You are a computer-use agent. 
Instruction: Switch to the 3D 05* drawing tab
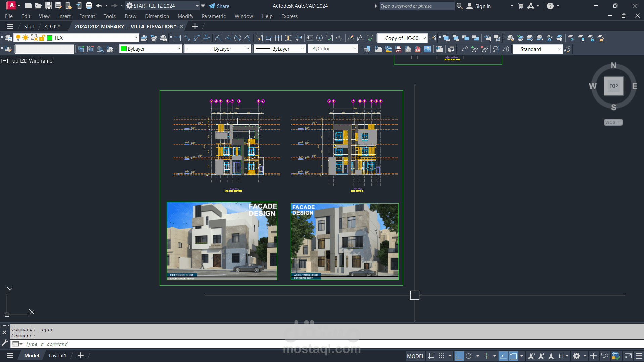pos(52,26)
